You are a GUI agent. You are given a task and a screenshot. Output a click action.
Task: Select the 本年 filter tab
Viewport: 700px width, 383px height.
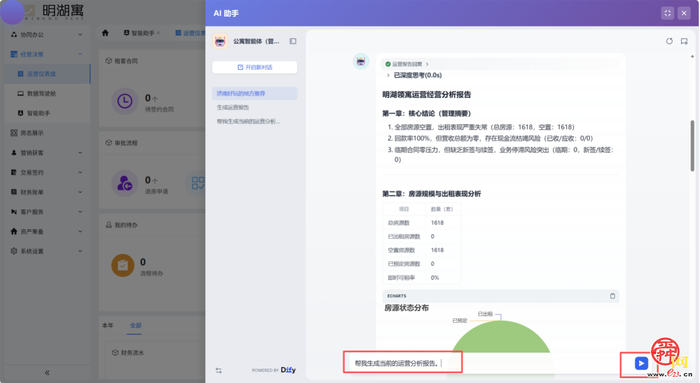[108, 325]
